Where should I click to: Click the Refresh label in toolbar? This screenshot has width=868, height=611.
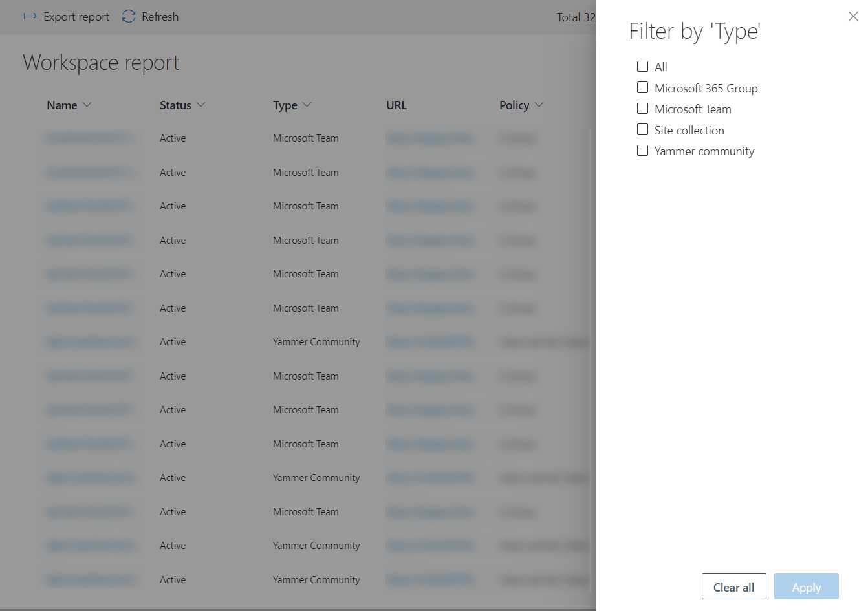coord(160,17)
